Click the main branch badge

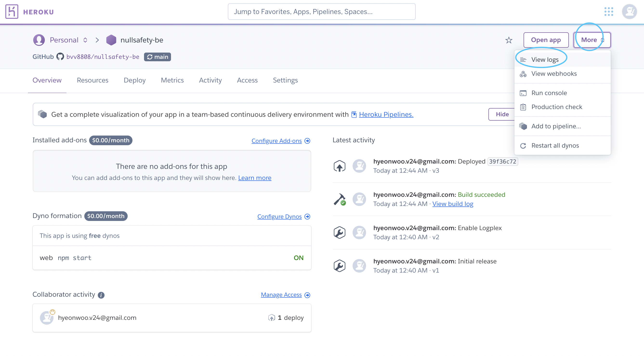pos(158,57)
